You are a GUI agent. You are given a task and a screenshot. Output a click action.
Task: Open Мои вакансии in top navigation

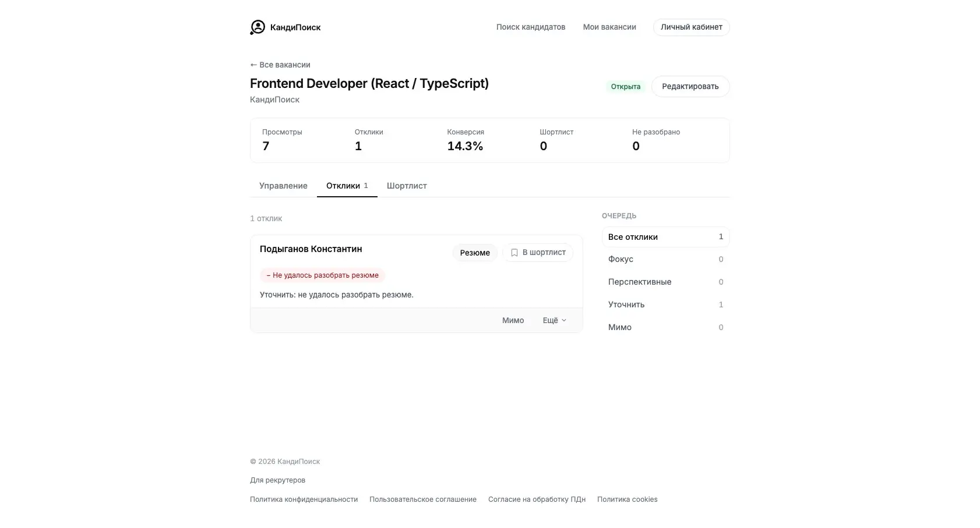(x=609, y=27)
